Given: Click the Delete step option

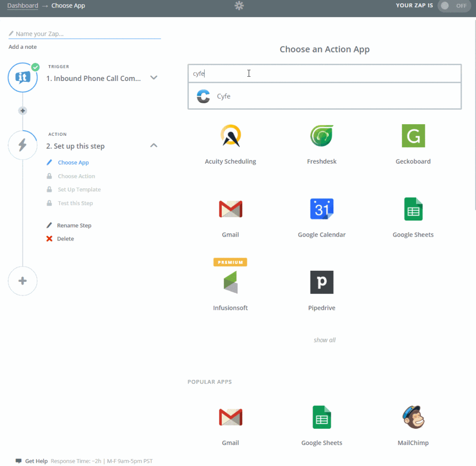Looking at the screenshot, I should (x=65, y=239).
